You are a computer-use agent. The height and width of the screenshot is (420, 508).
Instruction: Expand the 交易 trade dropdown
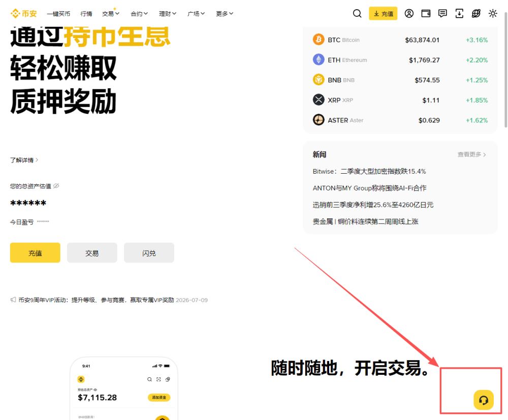111,14
